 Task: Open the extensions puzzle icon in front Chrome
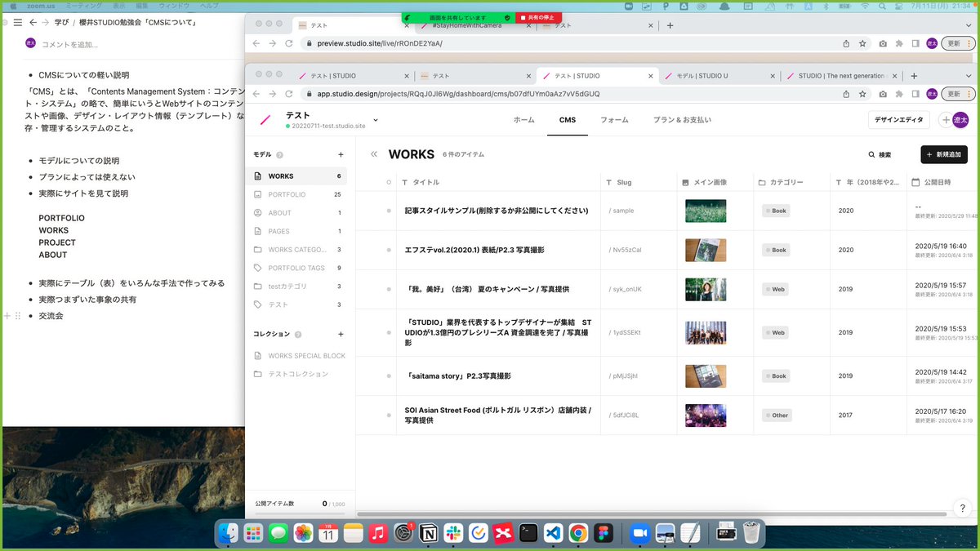(899, 94)
